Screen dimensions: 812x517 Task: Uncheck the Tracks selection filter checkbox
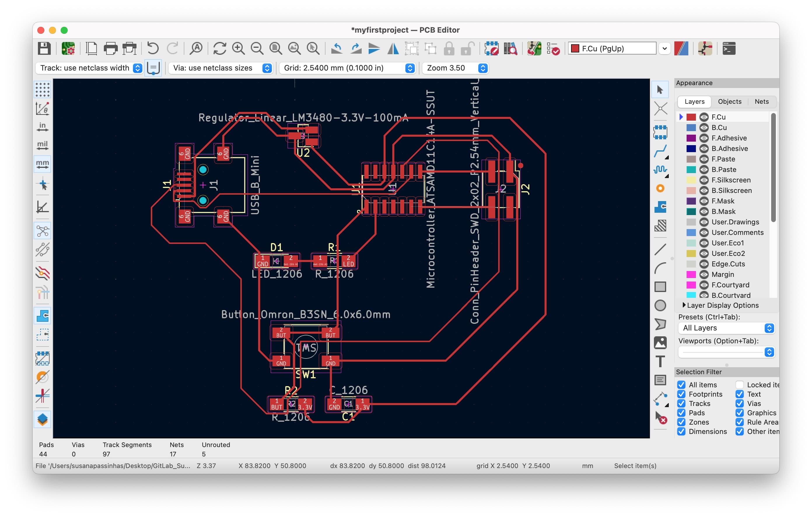681,403
